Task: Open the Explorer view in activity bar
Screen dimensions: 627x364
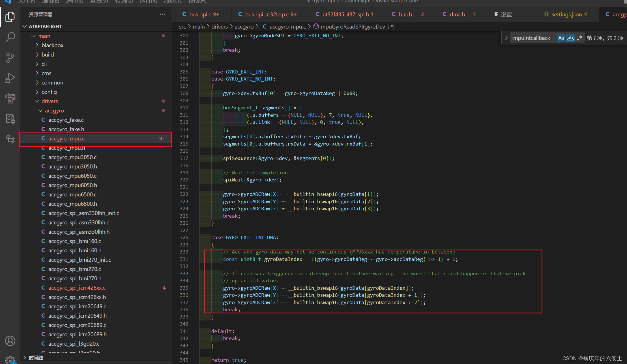Action: (x=10, y=17)
